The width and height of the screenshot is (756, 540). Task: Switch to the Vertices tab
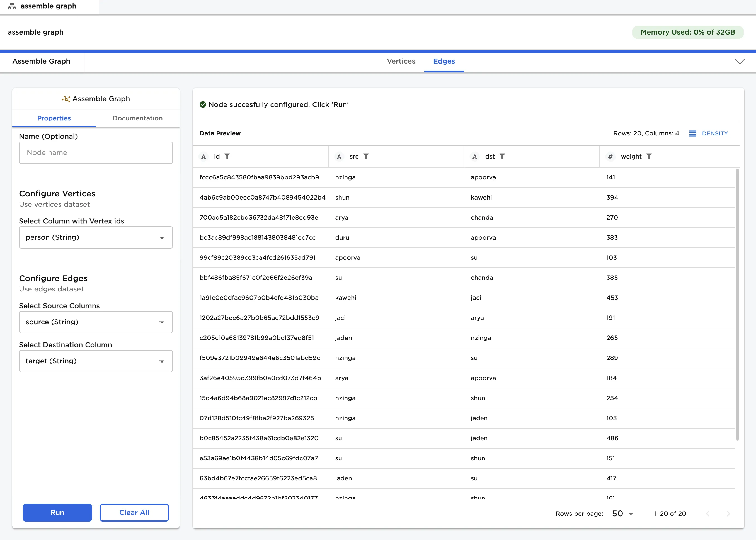401,61
